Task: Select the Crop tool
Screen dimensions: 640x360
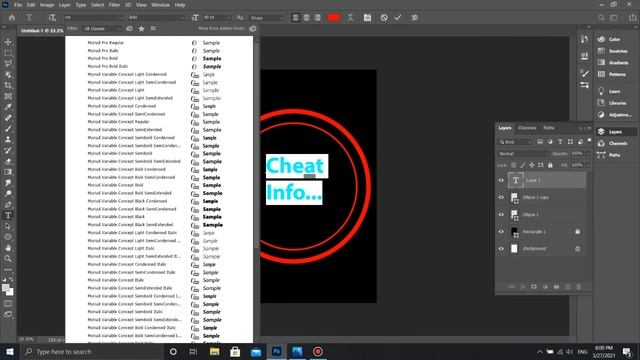Action: 8,85
